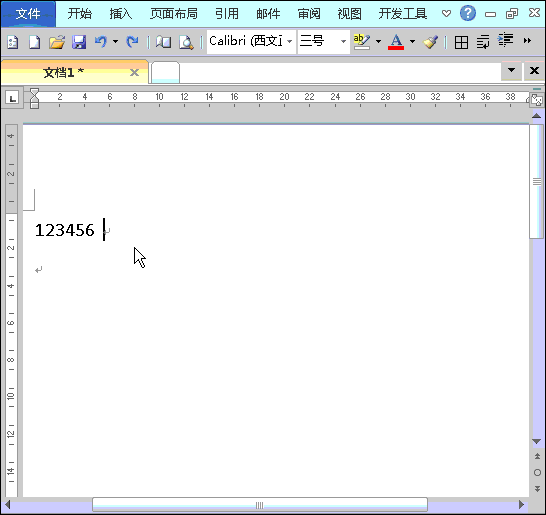Viewport: 546px width, 515px height.
Task: Switch to the 引用 ribbon tab
Action: [227, 14]
